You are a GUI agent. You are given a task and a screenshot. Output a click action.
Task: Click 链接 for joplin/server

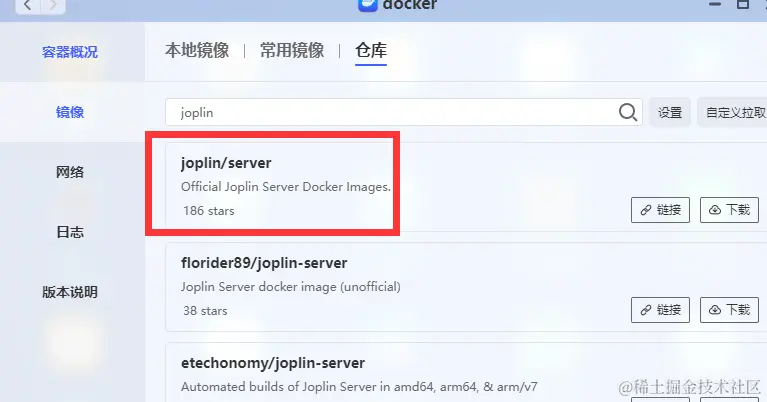click(660, 210)
